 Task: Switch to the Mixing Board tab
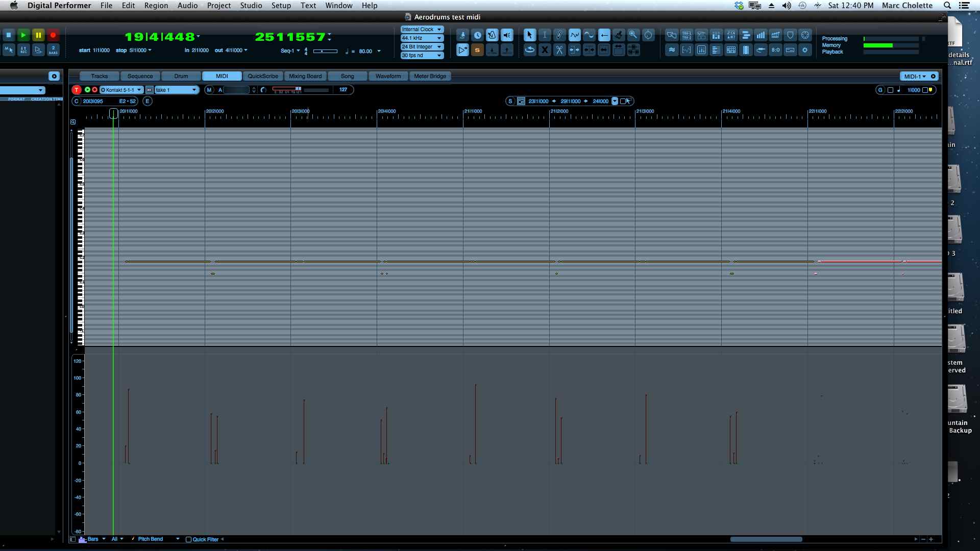(x=305, y=76)
